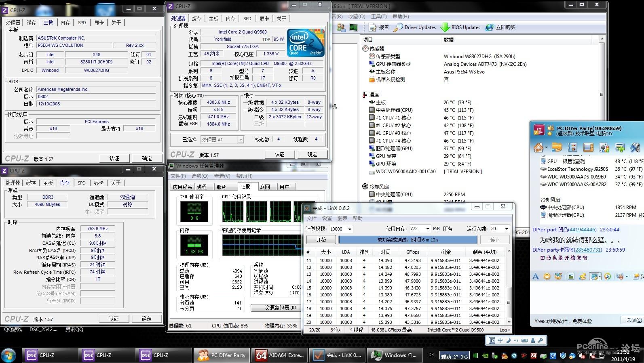Click Windows Start orb
Image resolution: width=644 pixels, height=363 pixels.
[x=8, y=355]
